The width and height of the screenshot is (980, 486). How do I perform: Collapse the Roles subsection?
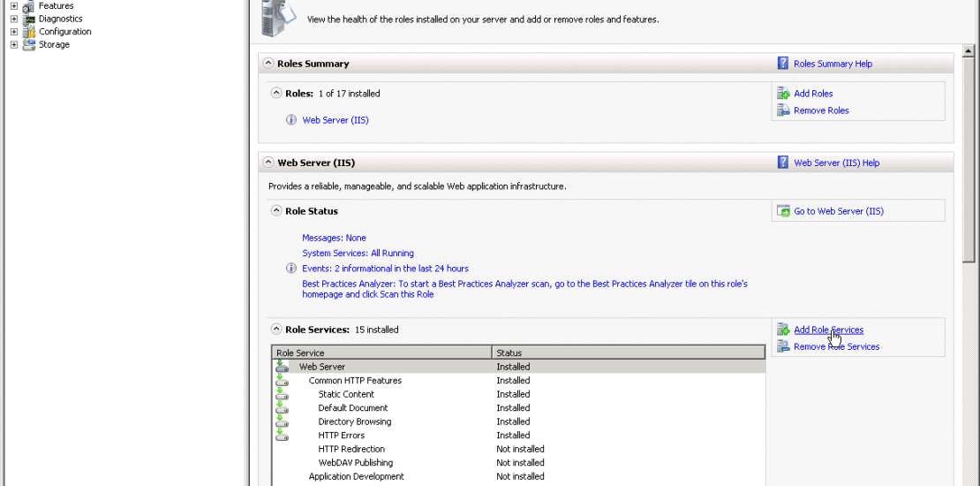tap(276, 93)
